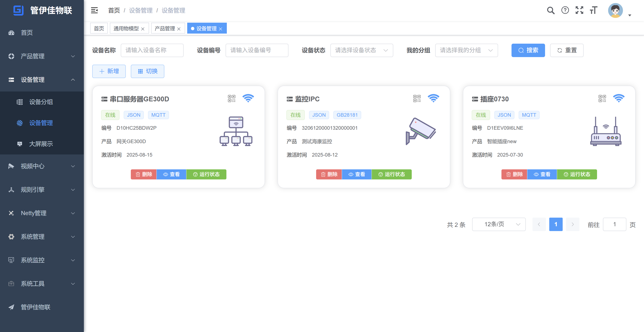Click the gateway network image on 串口服务器GE300D card
Viewport: 644px width, 332px height.
click(236, 131)
